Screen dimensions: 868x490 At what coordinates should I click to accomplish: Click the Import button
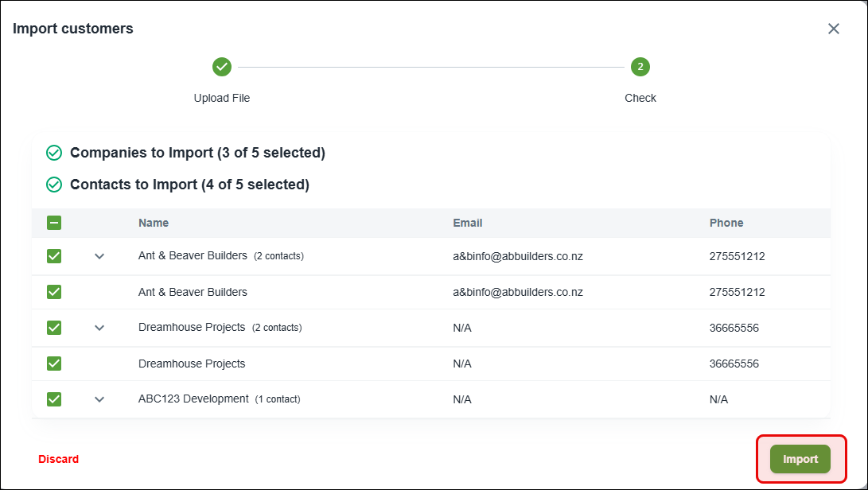pos(800,459)
